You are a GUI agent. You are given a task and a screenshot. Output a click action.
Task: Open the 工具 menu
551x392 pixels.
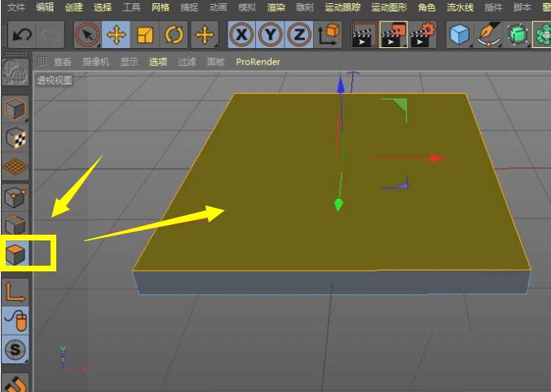(131, 7)
